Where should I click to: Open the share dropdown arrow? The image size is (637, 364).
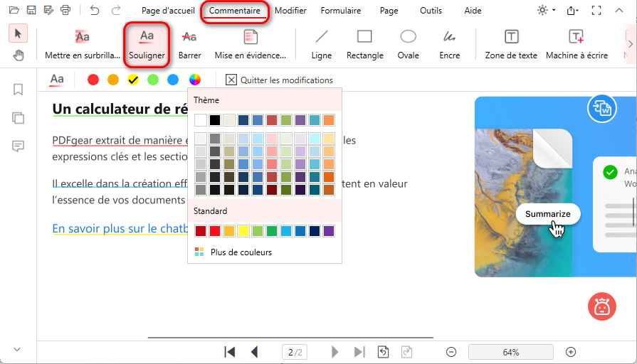click(578, 11)
